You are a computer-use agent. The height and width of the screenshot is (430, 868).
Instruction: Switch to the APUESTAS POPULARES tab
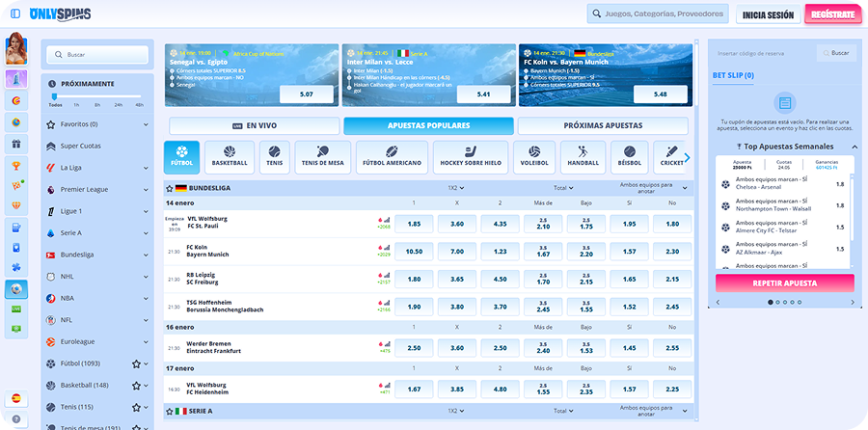point(428,125)
